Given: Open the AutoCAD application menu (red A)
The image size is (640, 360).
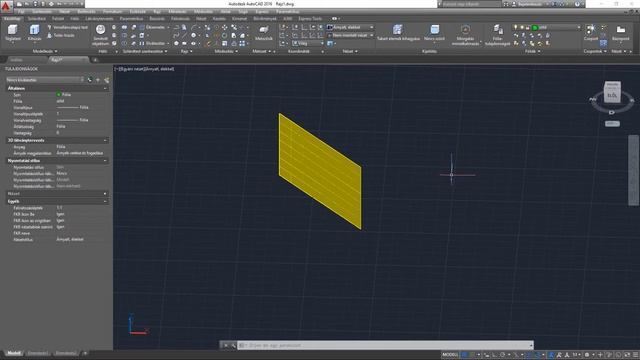Looking at the screenshot, I should [x=6, y=6].
